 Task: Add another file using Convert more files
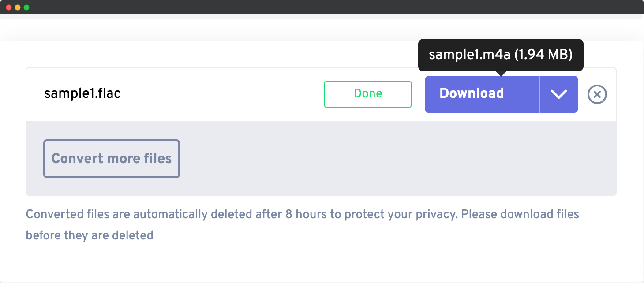(x=112, y=159)
